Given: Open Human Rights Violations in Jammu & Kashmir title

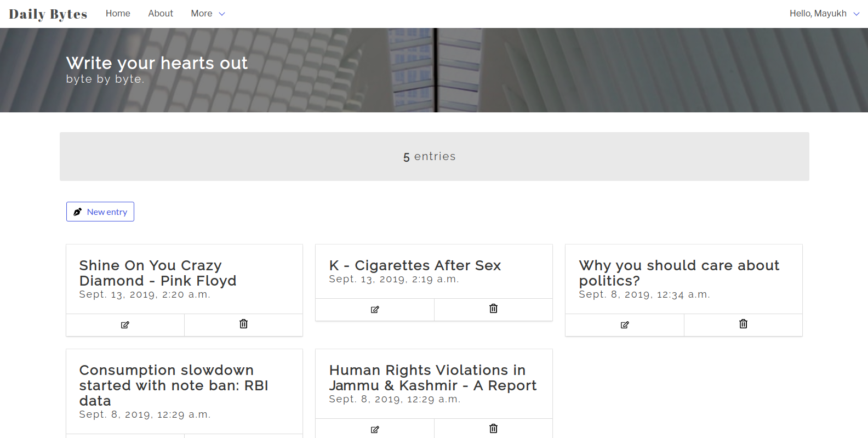Looking at the screenshot, I should click(x=432, y=378).
